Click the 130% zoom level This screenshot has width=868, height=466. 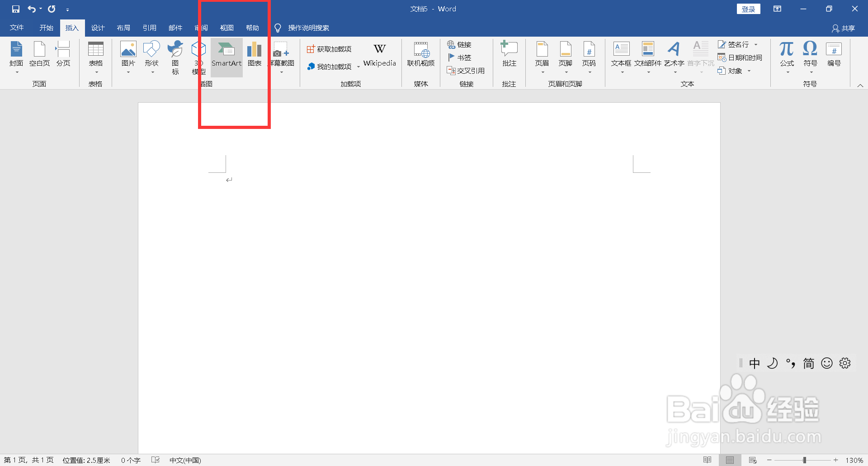[x=854, y=460]
